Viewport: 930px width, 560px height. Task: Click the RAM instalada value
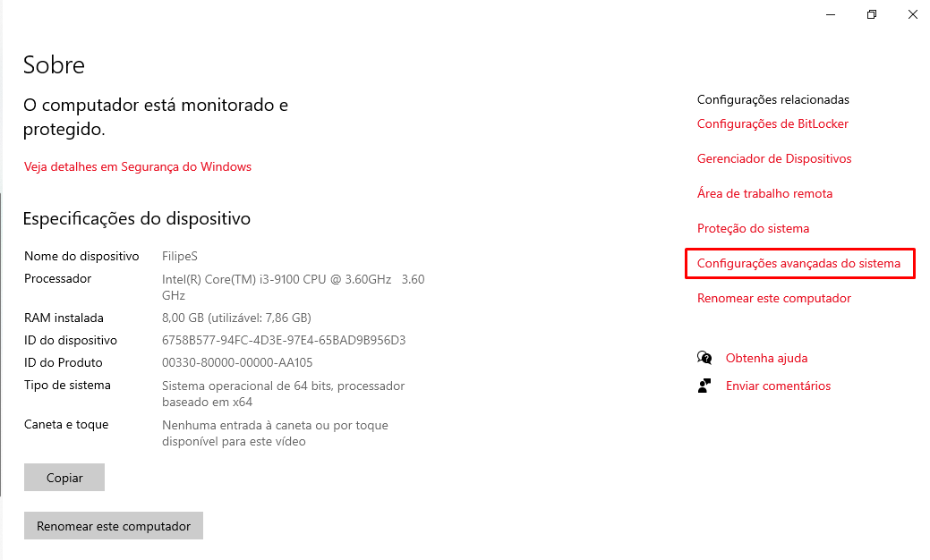[236, 318]
